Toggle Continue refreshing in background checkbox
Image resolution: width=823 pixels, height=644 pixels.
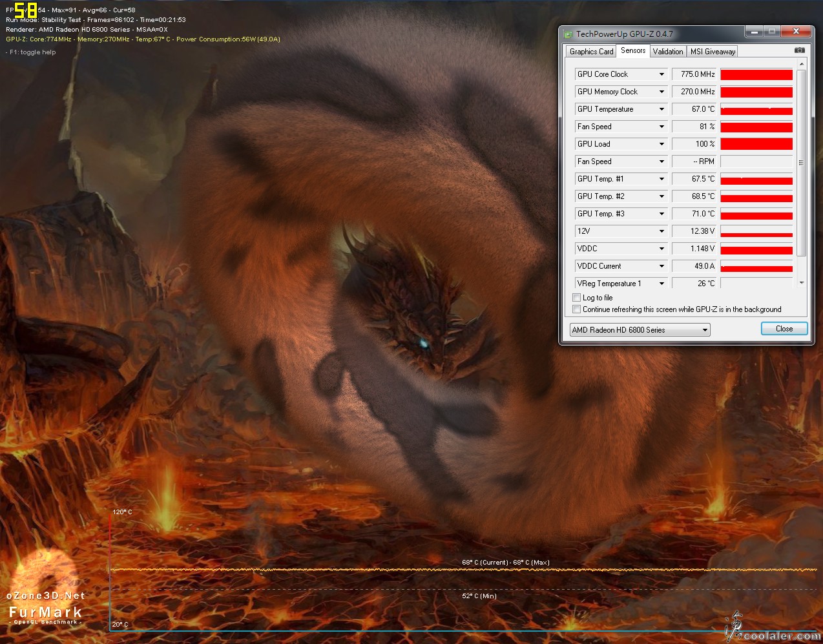click(x=576, y=309)
